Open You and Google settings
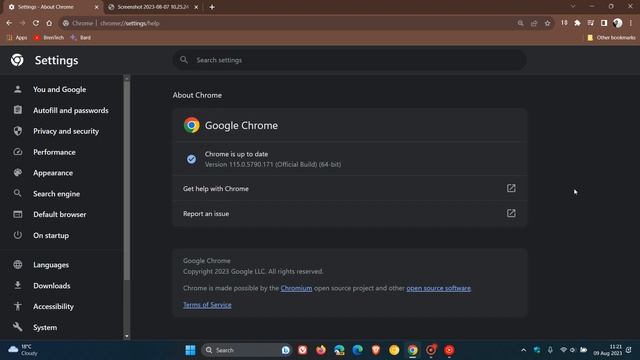The height and width of the screenshot is (360, 640). tap(60, 89)
